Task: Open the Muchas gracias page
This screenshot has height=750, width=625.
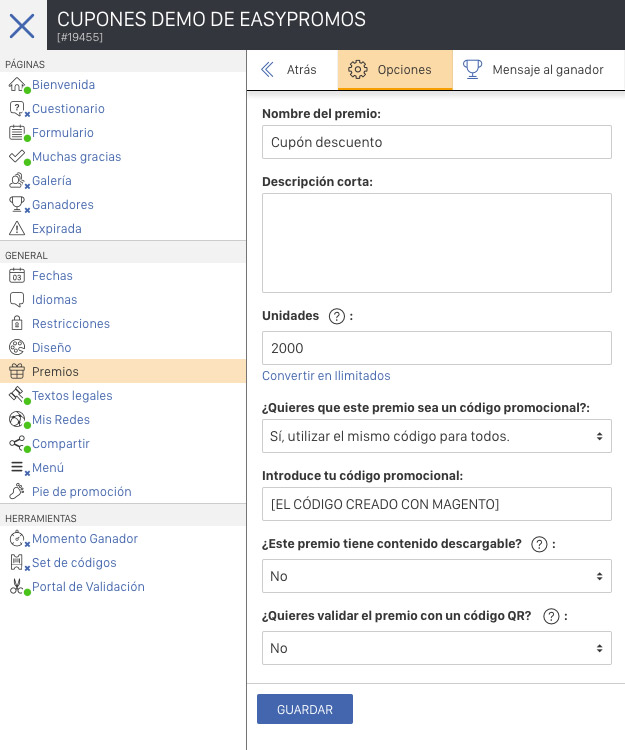Action: (x=77, y=156)
